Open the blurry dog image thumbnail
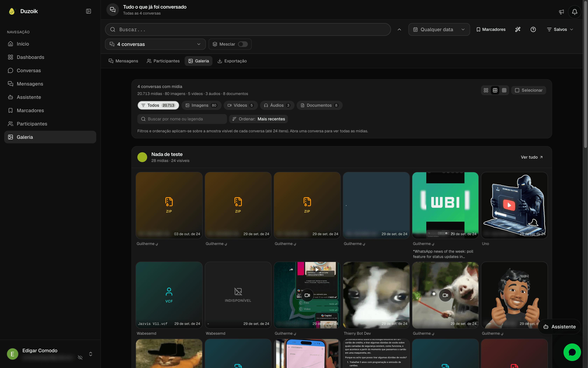Viewport: 588px width, 368px height. pyautogui.click(x=376, y=295)
